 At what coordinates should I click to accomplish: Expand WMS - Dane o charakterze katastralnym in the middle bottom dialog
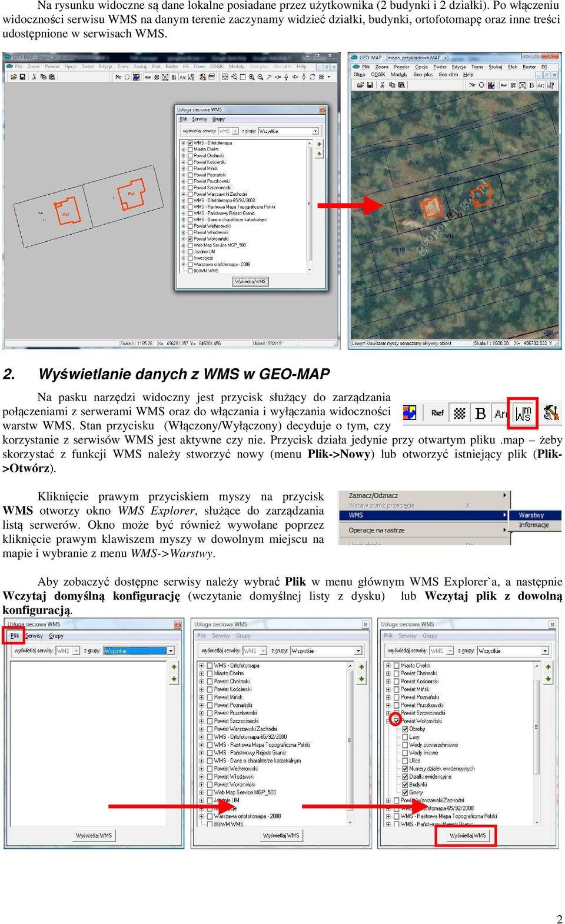(202, 760)
